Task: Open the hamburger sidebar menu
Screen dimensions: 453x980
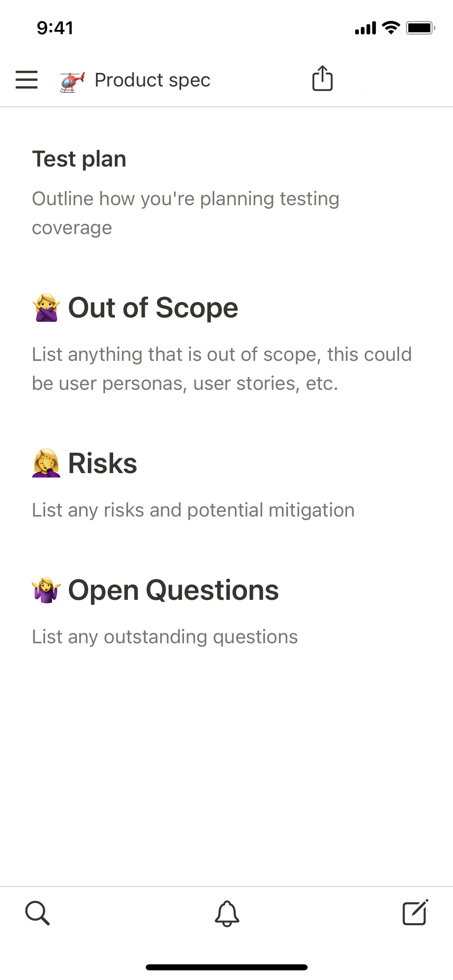Action: (27, 80)
